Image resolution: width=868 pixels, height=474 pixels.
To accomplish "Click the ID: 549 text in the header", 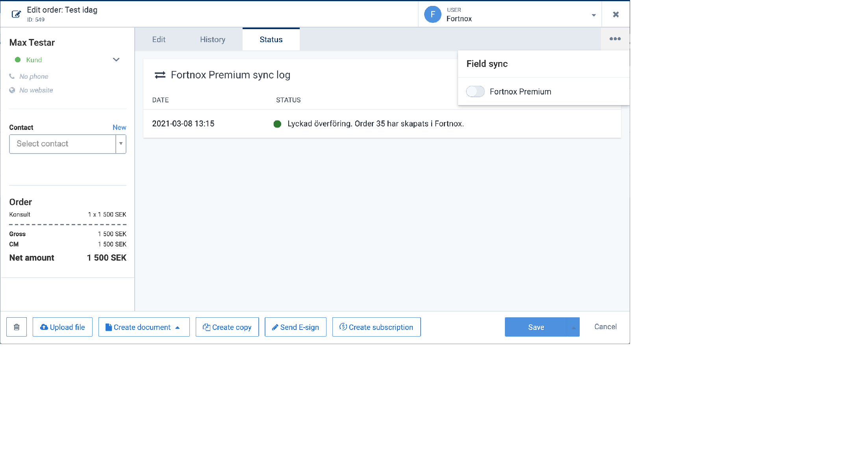I will coord(36,20).
